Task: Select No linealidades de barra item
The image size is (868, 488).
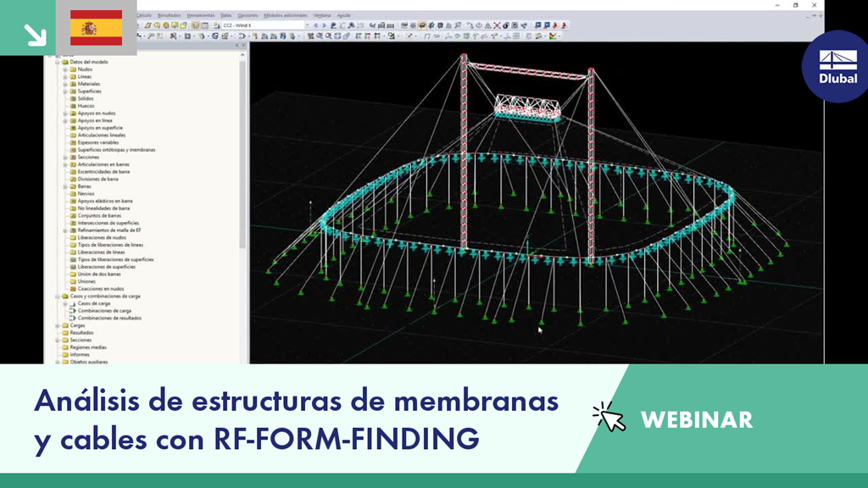Action: (103, 208)
